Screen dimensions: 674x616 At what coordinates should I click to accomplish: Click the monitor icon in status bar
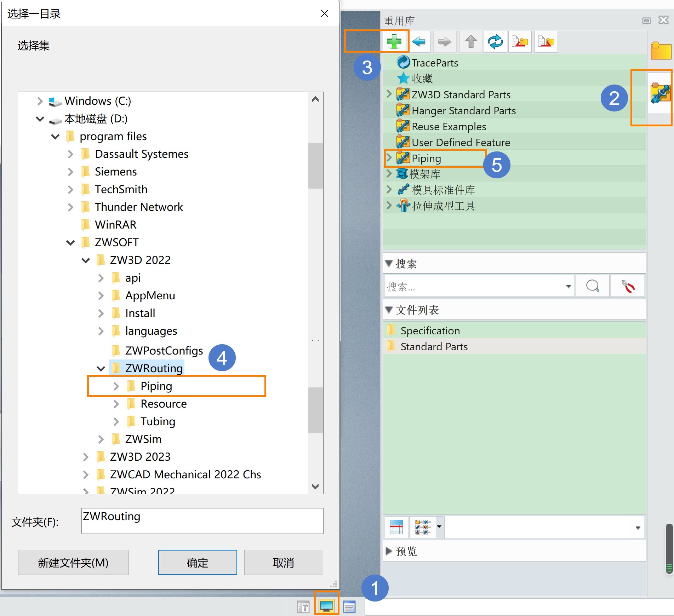(326, 606)
